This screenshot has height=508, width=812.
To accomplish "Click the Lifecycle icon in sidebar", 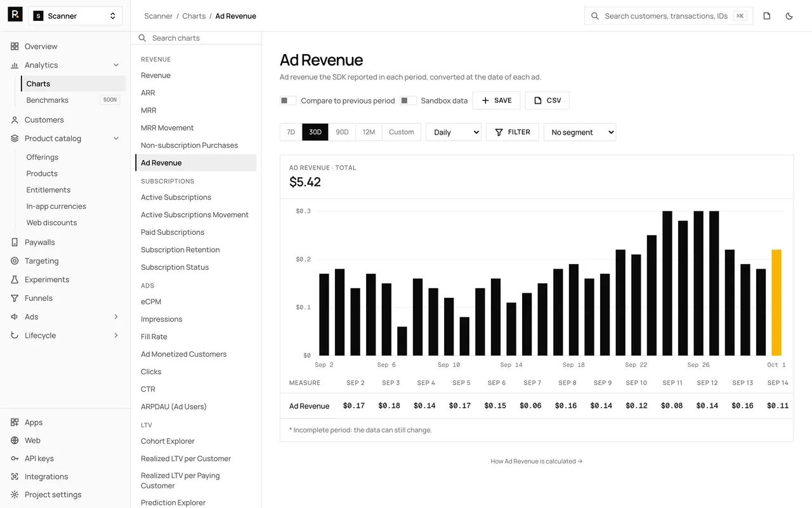I will (15, 335).
